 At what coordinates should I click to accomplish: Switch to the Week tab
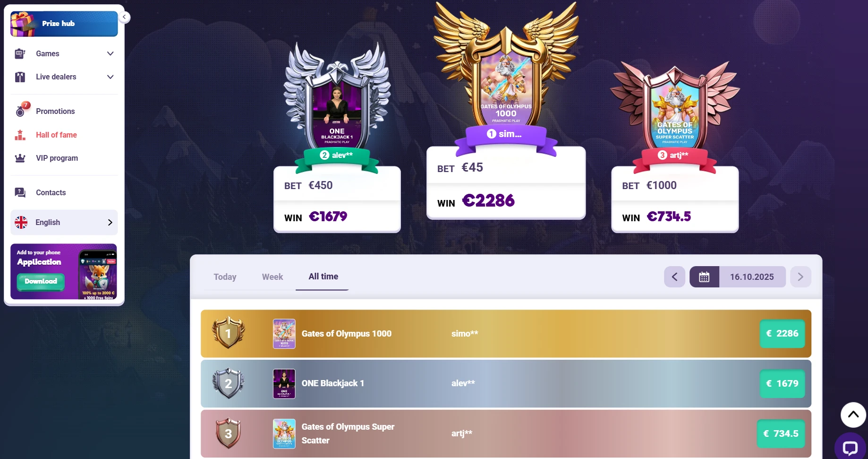click(x=272, y=277)
